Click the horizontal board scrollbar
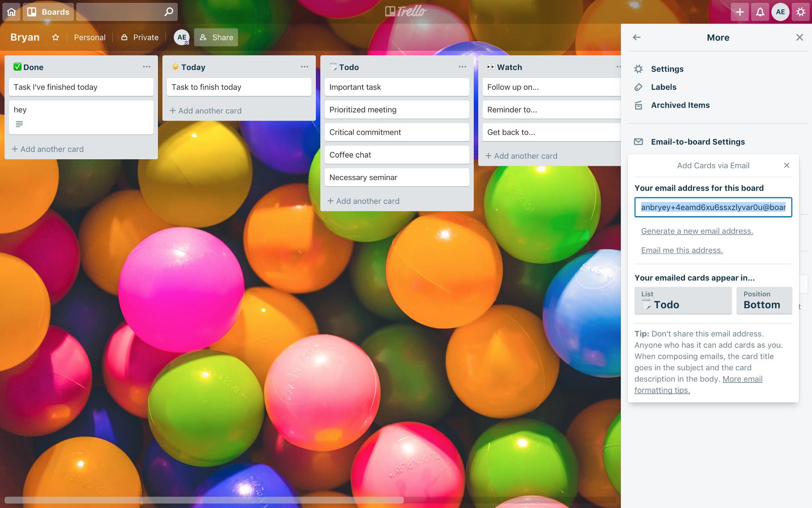This screenshot has width=812, height=508. pyautogui.click(x=204, y=500)
